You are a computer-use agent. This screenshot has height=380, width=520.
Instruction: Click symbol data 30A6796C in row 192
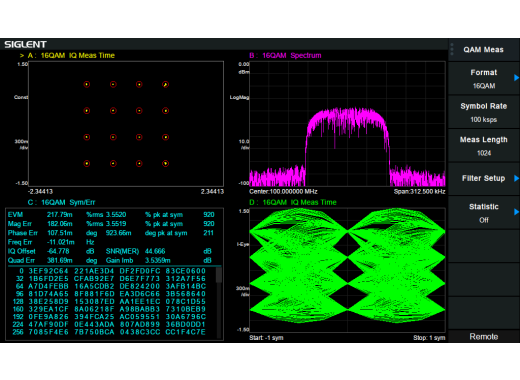coord(186,317)
